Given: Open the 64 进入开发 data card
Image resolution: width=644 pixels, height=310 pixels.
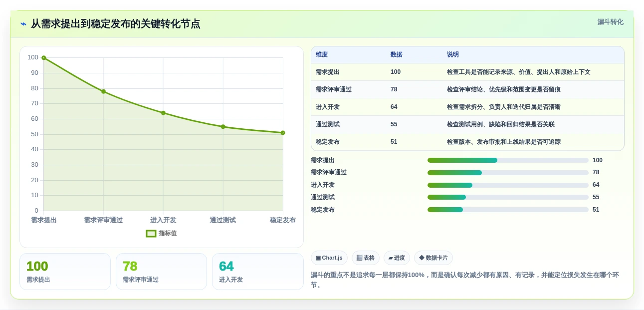Looking at the screenshot, I should tap(258, 272).
